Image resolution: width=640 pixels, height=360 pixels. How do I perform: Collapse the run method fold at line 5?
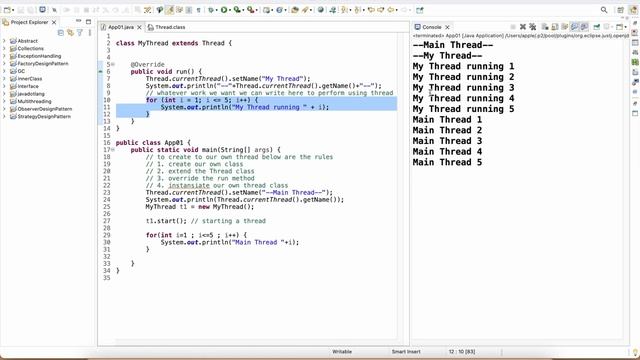(113, 64)
